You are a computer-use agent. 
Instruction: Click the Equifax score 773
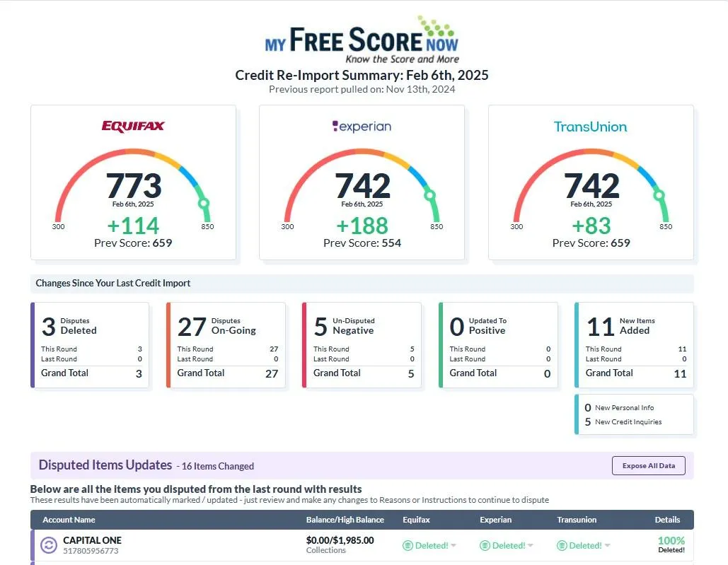click(134, 185)
